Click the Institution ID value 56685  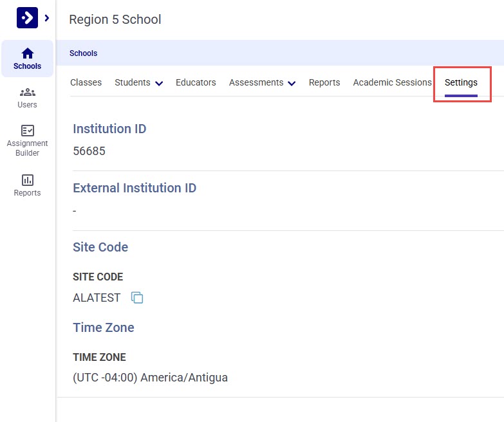(89, 151)
